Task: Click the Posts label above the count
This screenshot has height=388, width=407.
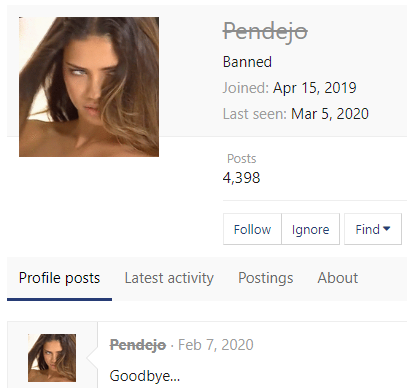Action: click(242, 159)
